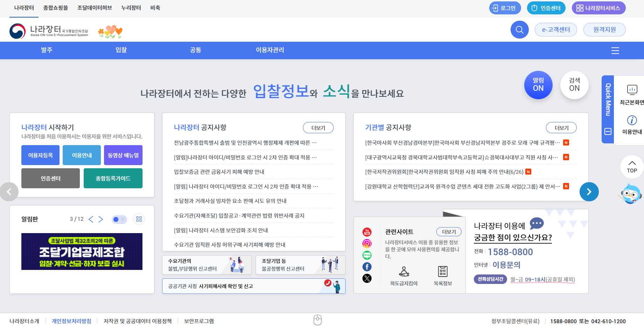Screen dimensions: 644x326
Task: Open 이용문의 internet inquiry link
Action: click(x=506, y=265)
